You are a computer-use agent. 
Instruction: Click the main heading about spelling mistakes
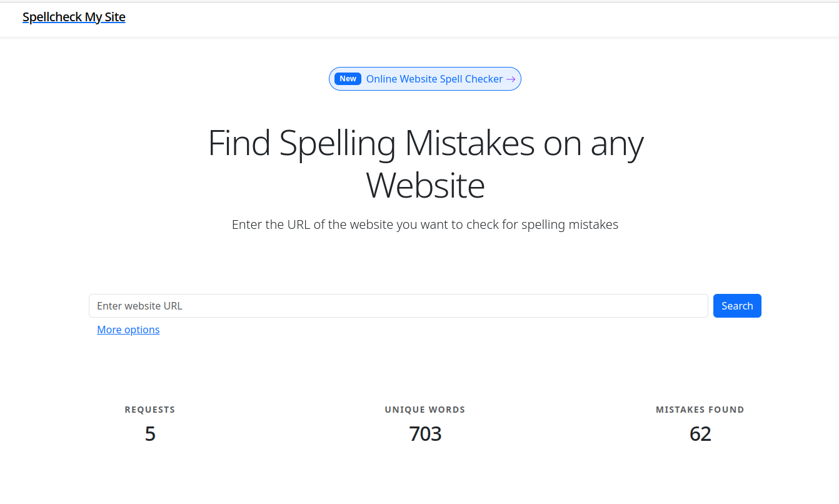point(425,164)
